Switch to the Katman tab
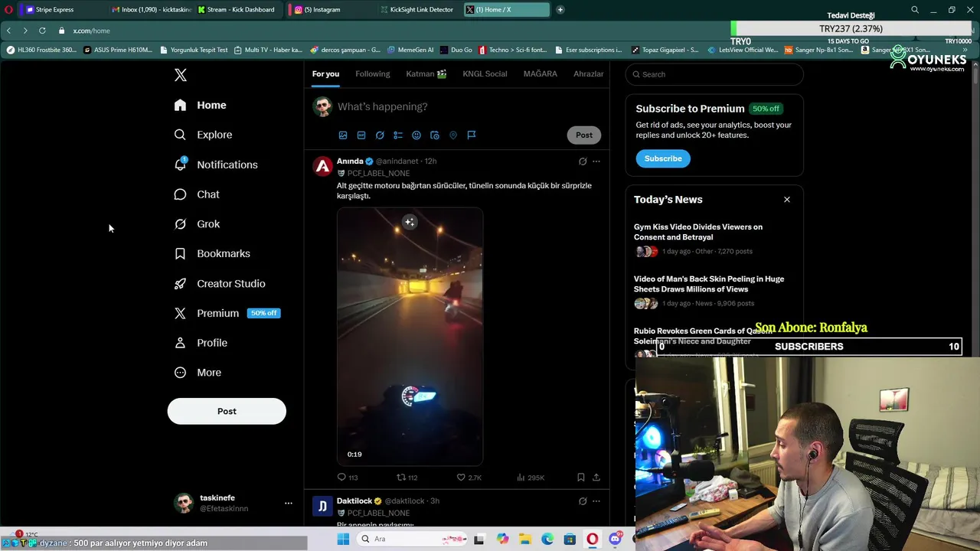This screenshot has height=551, width=980. [426, 73]
